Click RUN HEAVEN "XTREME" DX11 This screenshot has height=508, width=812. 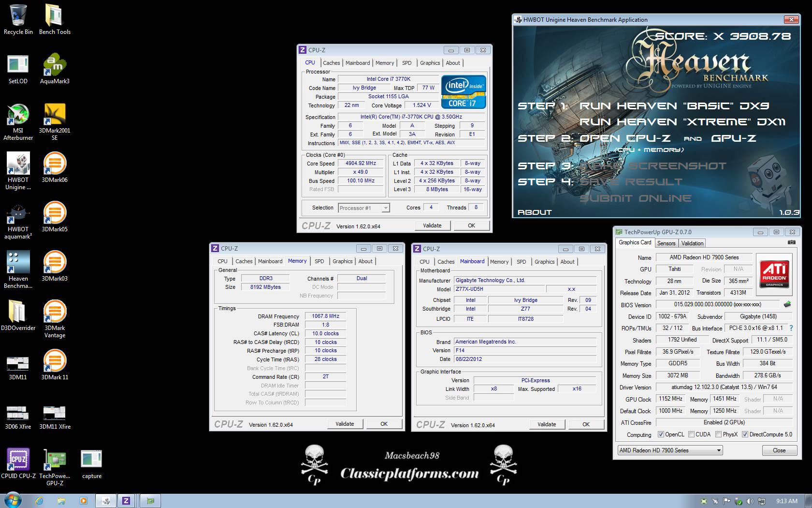coord(682,122)
